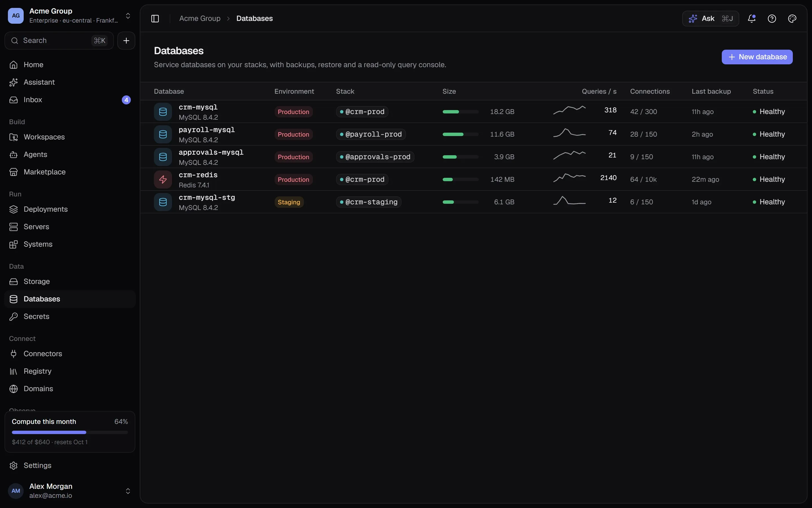
Task: Focus the Search field
Action: [59, 41]
